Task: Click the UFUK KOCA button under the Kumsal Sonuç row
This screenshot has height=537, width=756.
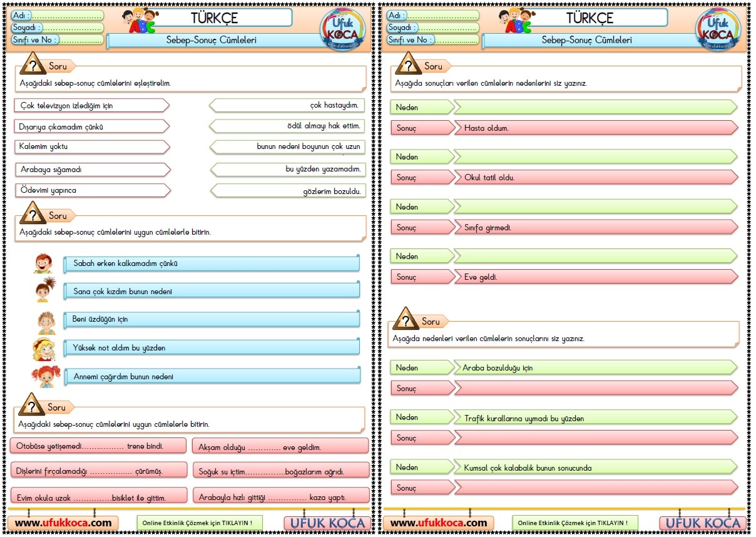Action: tap(703, 523)
